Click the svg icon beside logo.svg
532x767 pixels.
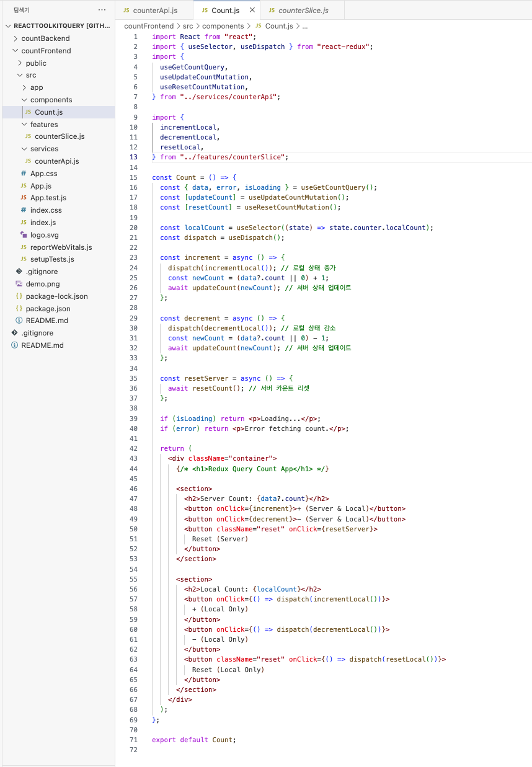24,235
